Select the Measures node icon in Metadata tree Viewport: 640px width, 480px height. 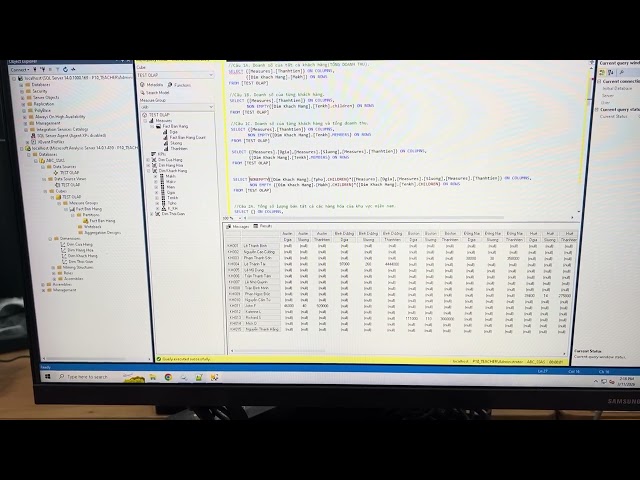[x=151, y=121]
